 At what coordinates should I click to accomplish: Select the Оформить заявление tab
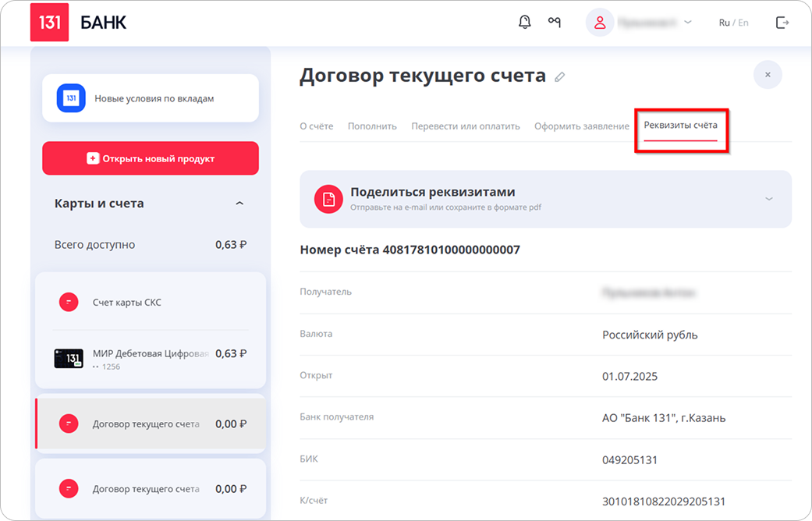pos(581,126)
